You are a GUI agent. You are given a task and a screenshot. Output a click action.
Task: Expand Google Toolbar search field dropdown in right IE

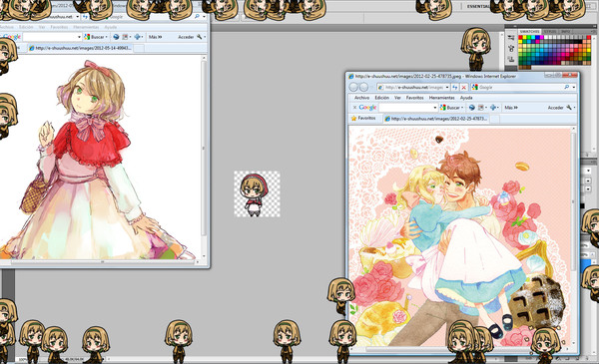434,108
